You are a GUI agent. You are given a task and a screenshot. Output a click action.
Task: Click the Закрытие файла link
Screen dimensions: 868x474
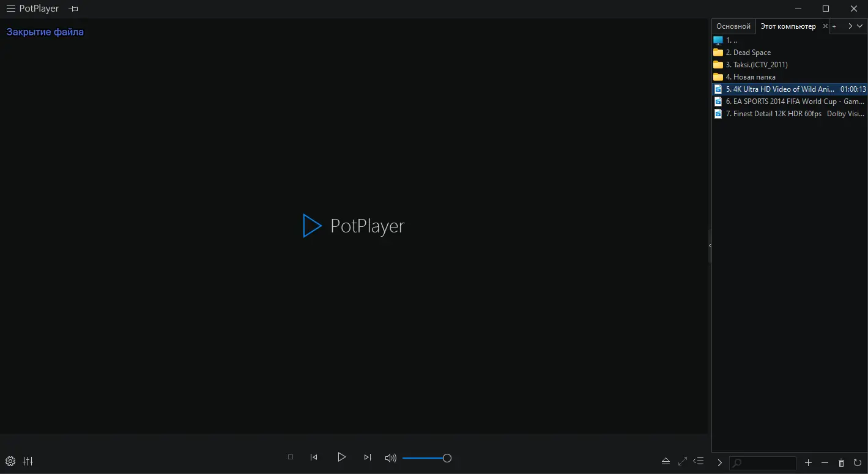point(44,31)
